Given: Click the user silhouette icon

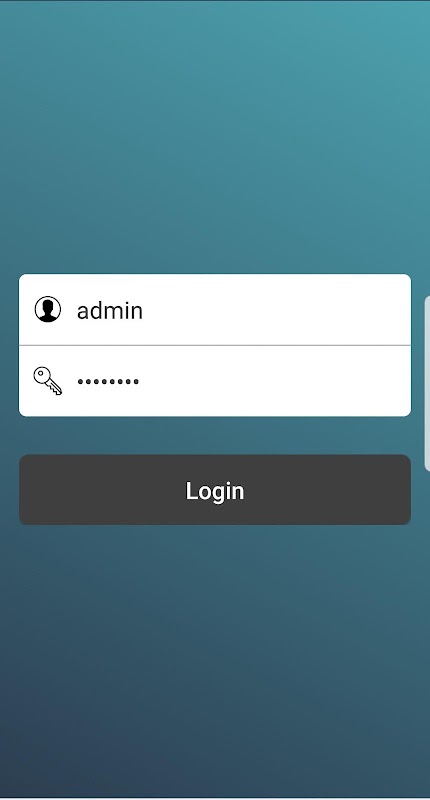Looking at the screenshot, I should coord(47,309).
